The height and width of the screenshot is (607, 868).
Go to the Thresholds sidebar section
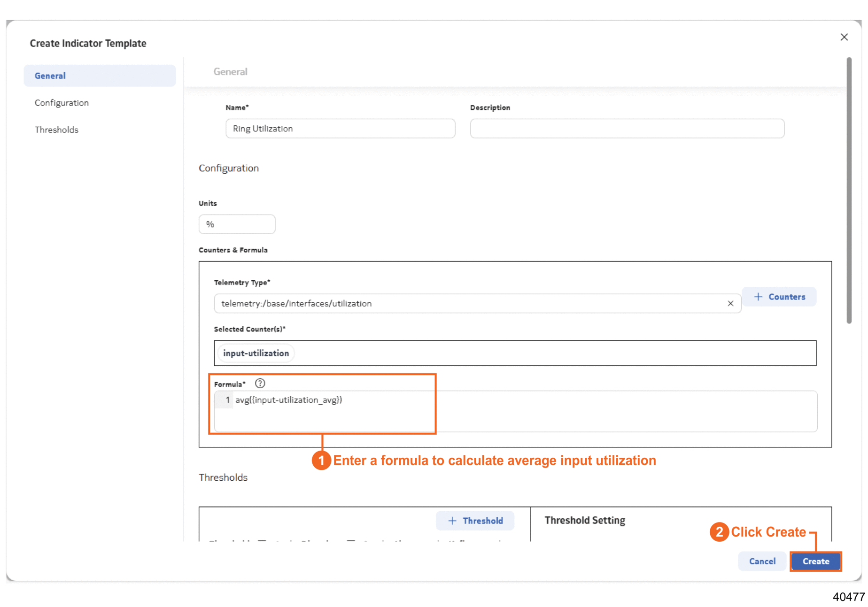(56, 130)
